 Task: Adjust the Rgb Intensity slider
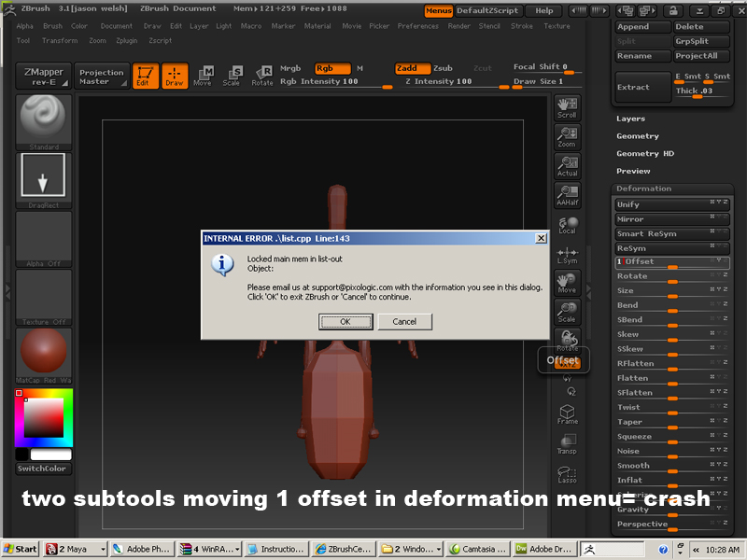coord(335,82)
